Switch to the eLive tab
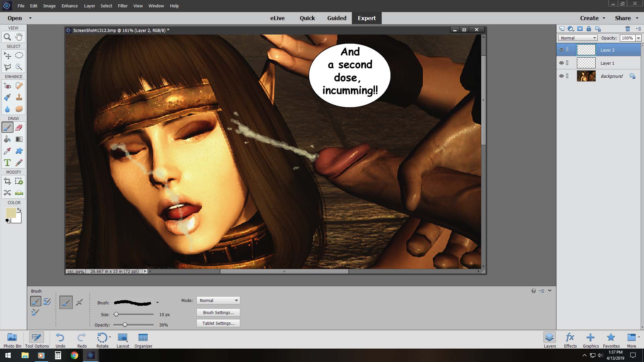Viewport: 644px width, 362px height. click(277, 18)
